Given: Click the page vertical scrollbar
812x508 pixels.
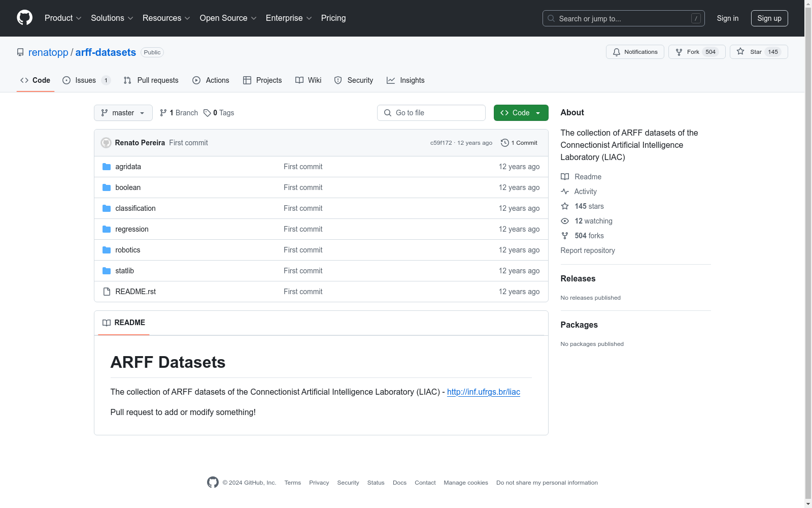Looking at the screenshot, I should pos(808,254).
